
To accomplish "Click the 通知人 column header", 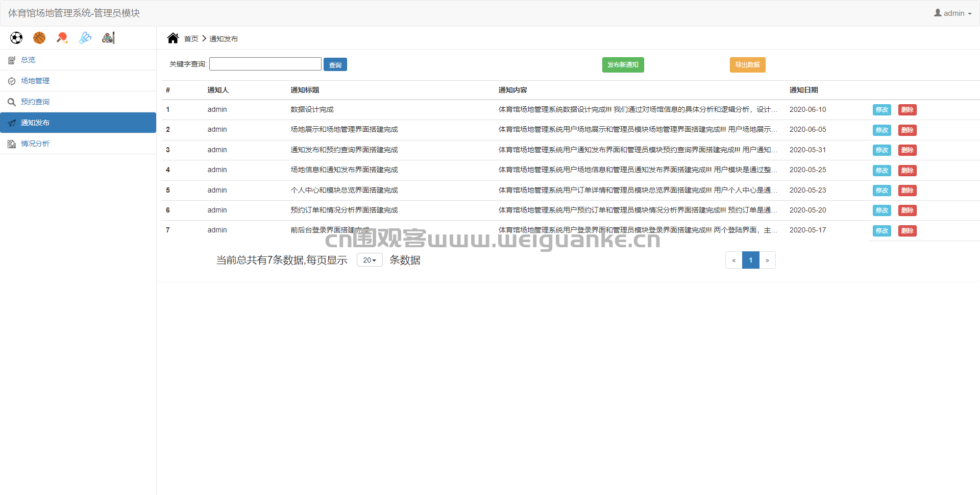I will coord(218,90).
